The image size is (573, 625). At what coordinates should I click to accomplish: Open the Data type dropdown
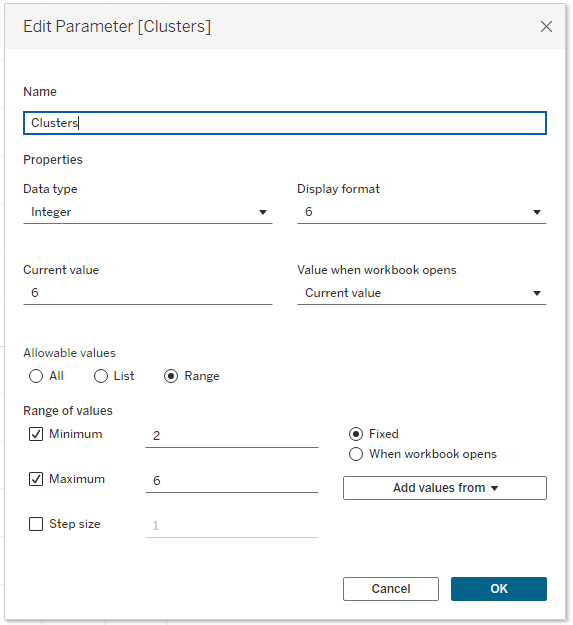pos(148,212)
